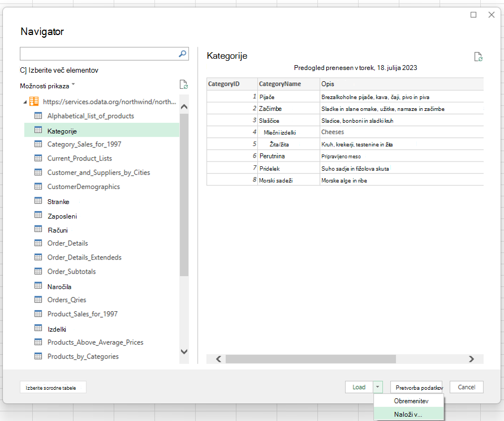The image size is (504, 421).
Task: Click the refresh icon beside Možnosti prikaza
Action: tap(184, 85)
